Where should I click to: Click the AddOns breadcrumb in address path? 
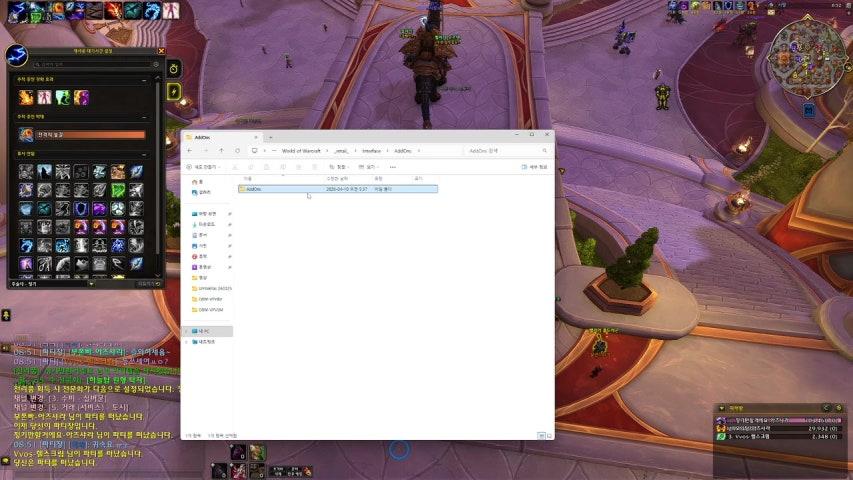click(403, 151)
